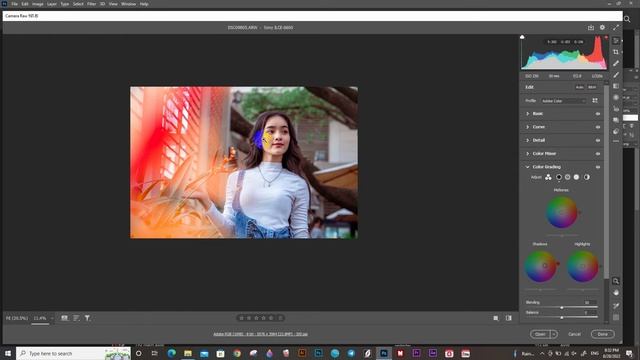Viewport: 640px width, 360px height.
Task: Toggle Basic panel visibility eye
Action: 598,114
